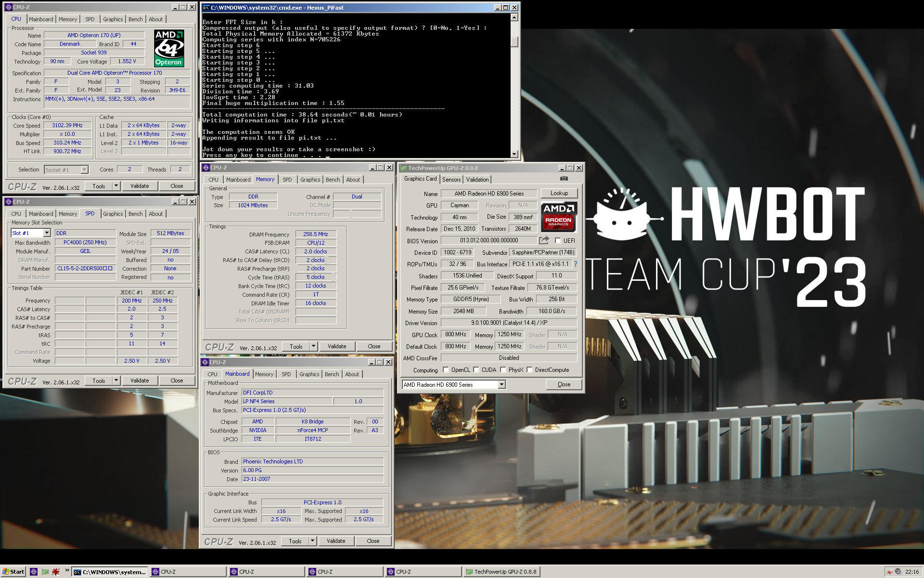Image resolution: width=924 pixels, height=578 pixels.
Task: Click the Close button in GPU-Z
Action: (x=564, y=384)
